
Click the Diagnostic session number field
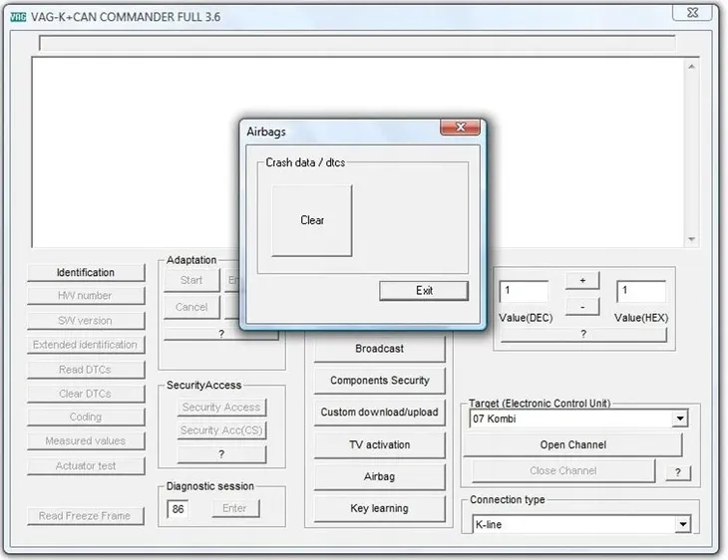pyautogui.click(x=178, y=509)
